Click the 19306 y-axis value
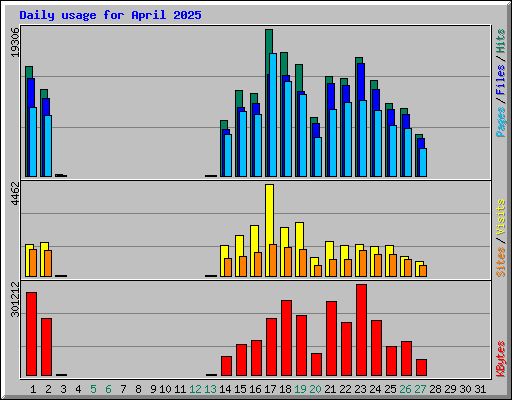Image resolution: width=512 pixels, height=400 pixels. pos(15,42)
